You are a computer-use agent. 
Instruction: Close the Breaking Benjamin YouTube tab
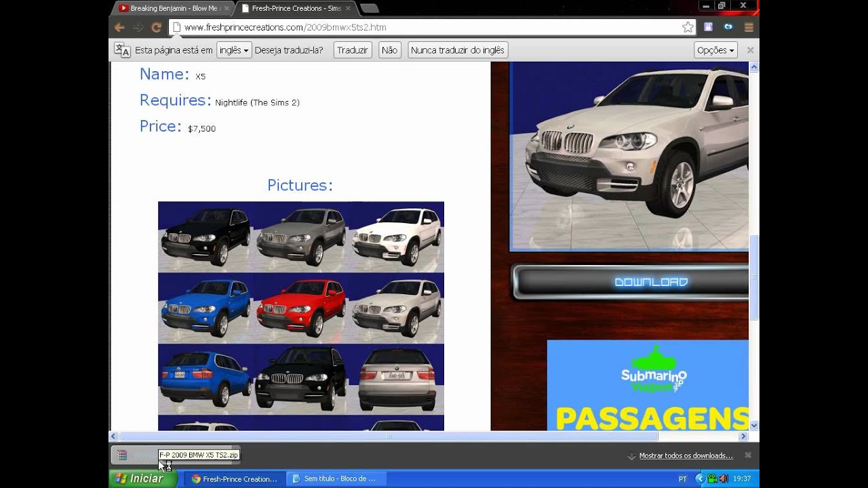[228, 8]
